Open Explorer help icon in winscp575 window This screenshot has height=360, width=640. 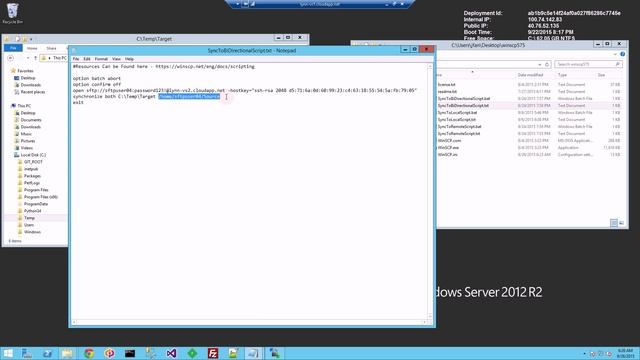[x=622, y=54]
